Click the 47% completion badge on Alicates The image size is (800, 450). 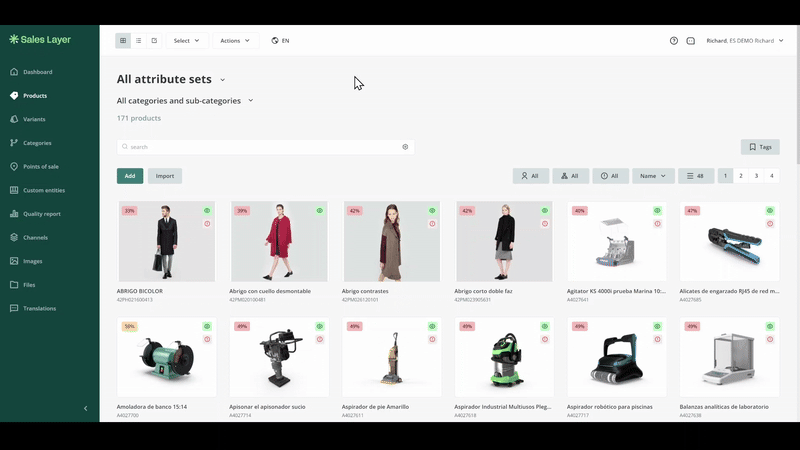tap(692, 210)
